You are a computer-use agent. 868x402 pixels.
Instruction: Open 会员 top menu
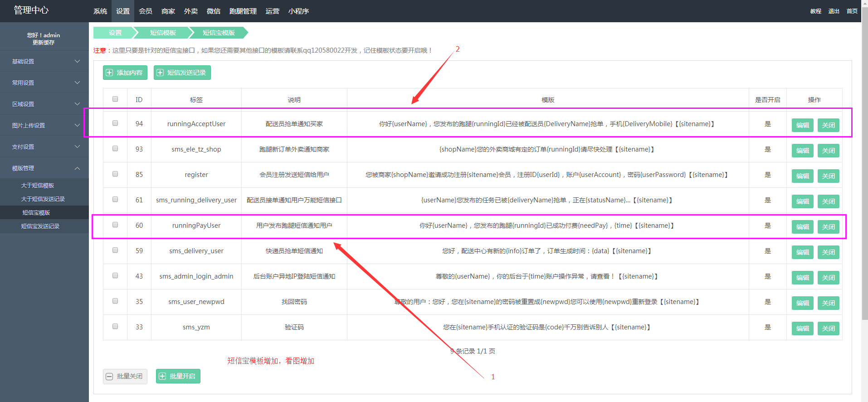[146, 11]
